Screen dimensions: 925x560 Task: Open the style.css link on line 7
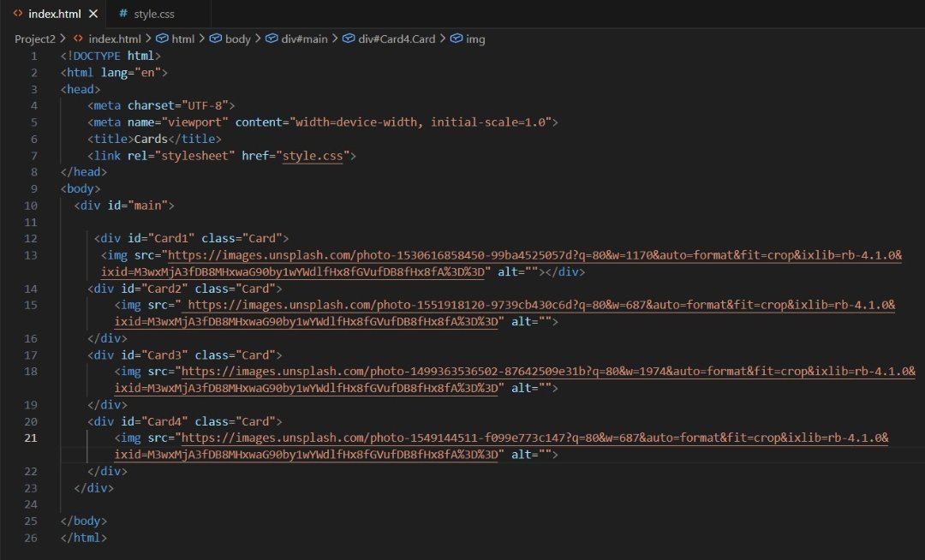tap(313, 156)
